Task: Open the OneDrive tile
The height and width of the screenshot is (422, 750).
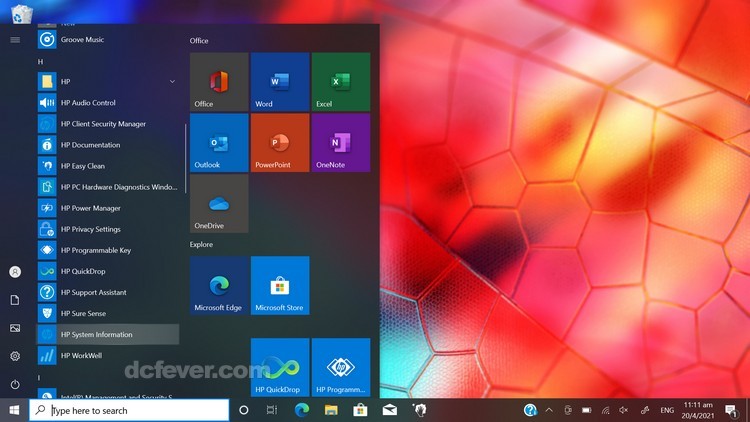Action: (219, 203)
